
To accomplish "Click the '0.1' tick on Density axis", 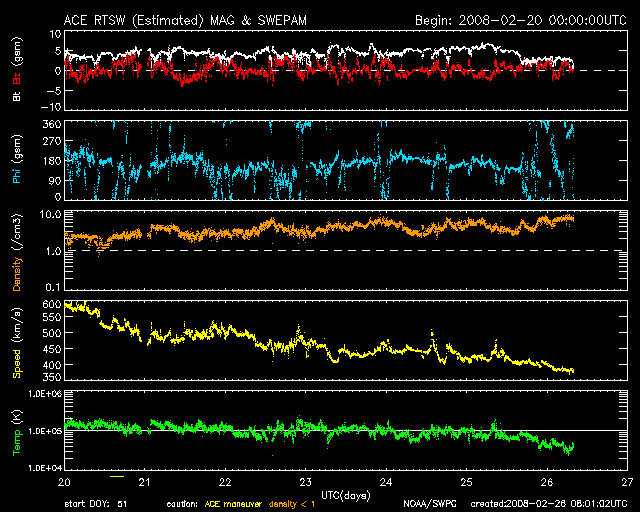I will 53,287.
